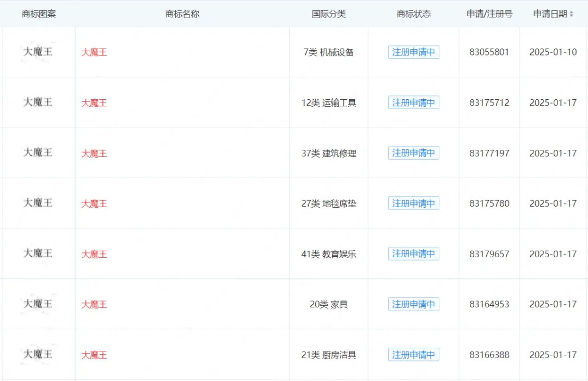
Task: Select the 27类 地毯席垫 classification cell
Action: 328,203
